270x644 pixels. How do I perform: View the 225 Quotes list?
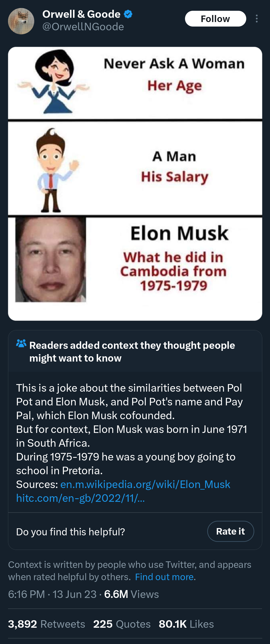point(122,624)
